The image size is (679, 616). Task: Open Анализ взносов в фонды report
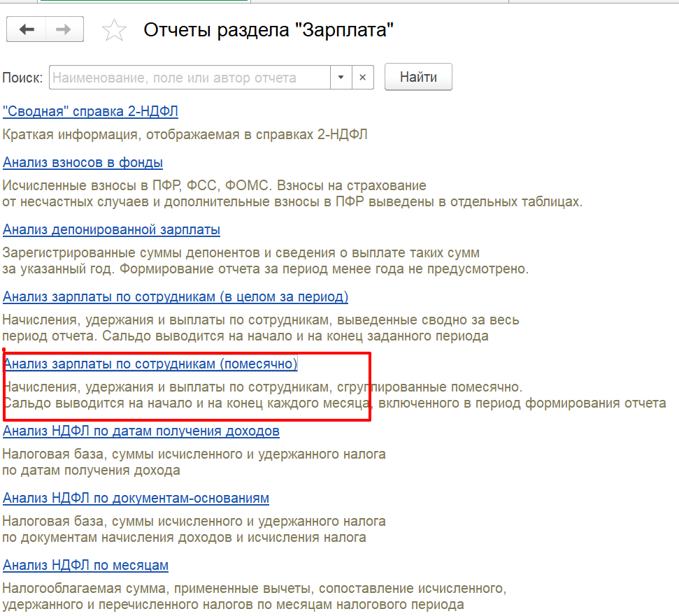tap(83, 163)
